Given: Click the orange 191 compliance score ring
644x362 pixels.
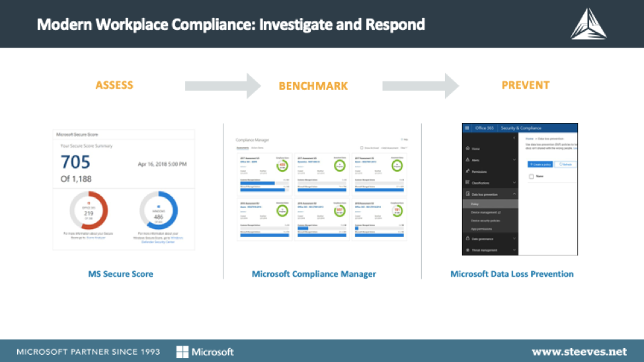Looking at the screenshot, I should point(397,211).
